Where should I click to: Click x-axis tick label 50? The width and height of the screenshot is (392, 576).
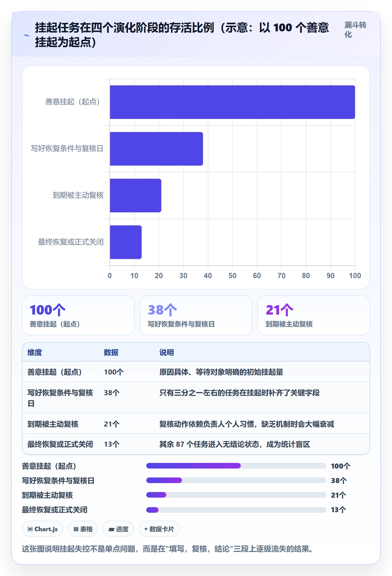[232, 276]
